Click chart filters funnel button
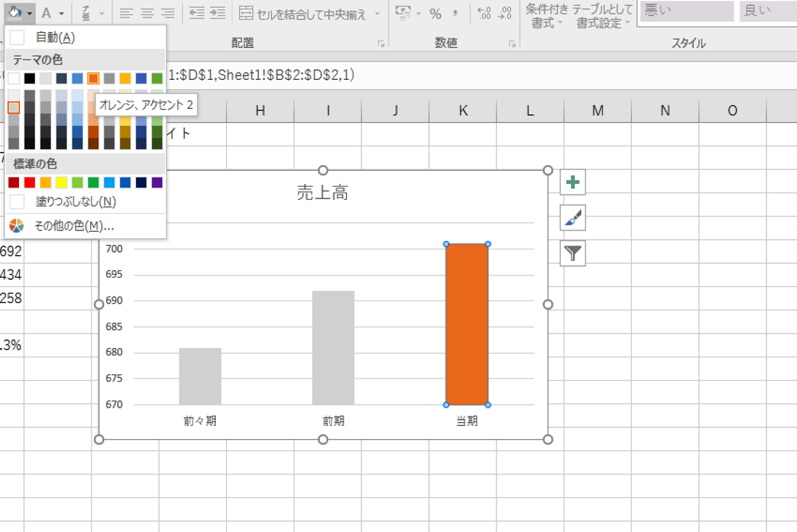Viewport: 797px width, 532px height. pyautogui.click(x=573, y=253)
